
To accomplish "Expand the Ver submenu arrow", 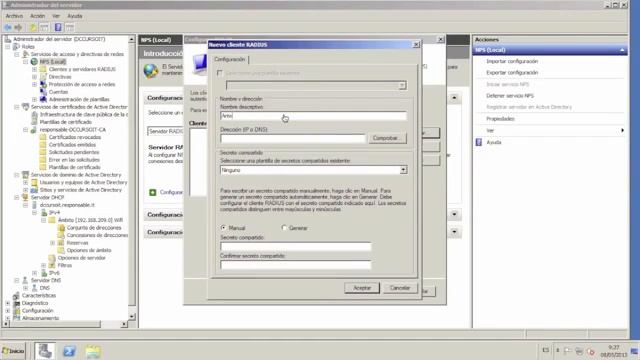I will click(622, 130).
